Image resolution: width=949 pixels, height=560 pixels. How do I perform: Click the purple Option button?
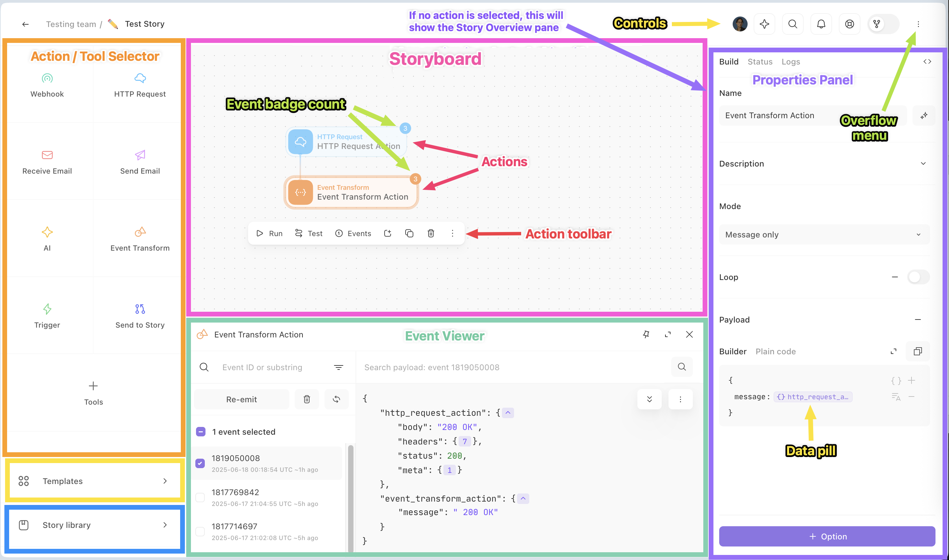point(827,536)
